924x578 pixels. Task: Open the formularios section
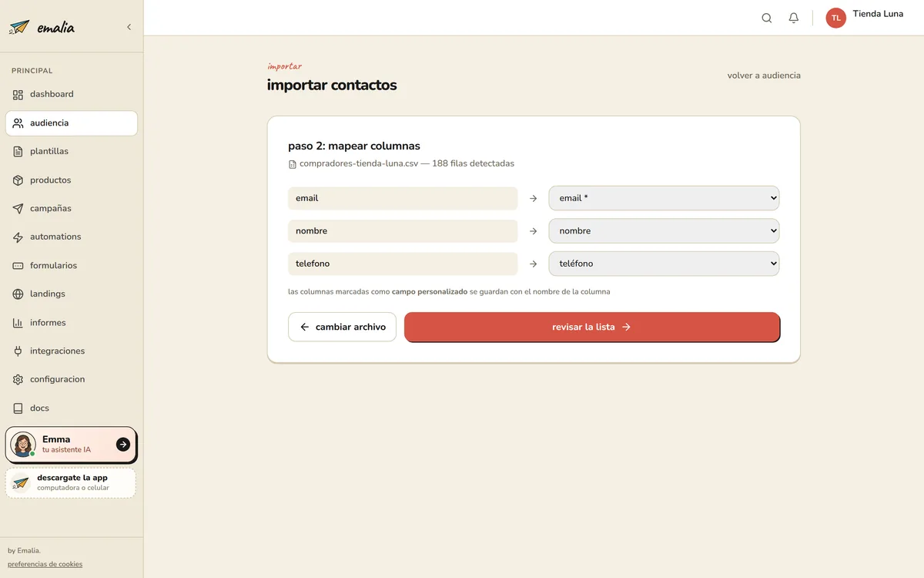tap(72, 266)
